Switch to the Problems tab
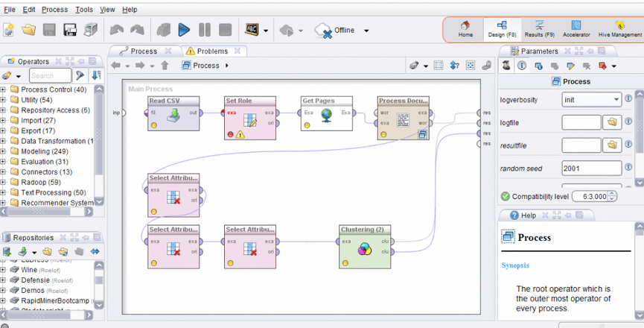 (213, 51)
